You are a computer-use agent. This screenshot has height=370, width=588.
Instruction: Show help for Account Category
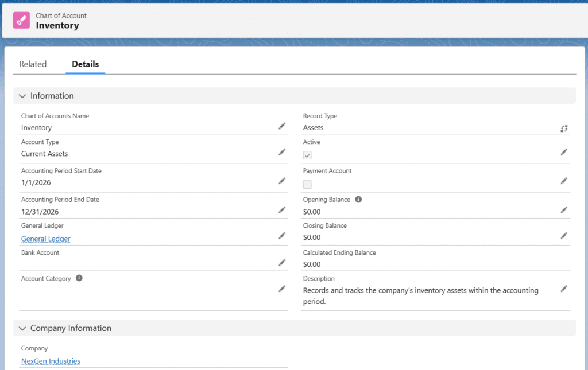79,278
